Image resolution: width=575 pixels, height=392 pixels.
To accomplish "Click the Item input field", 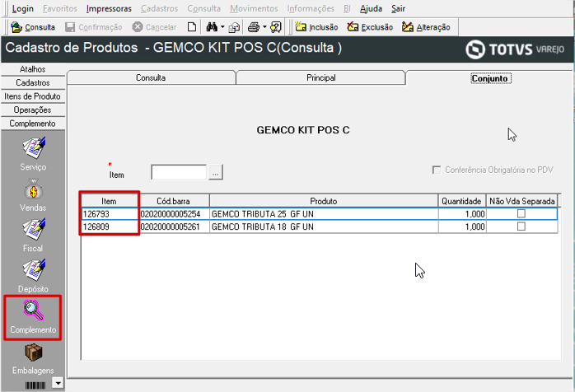I will click(x=179, y=172).
